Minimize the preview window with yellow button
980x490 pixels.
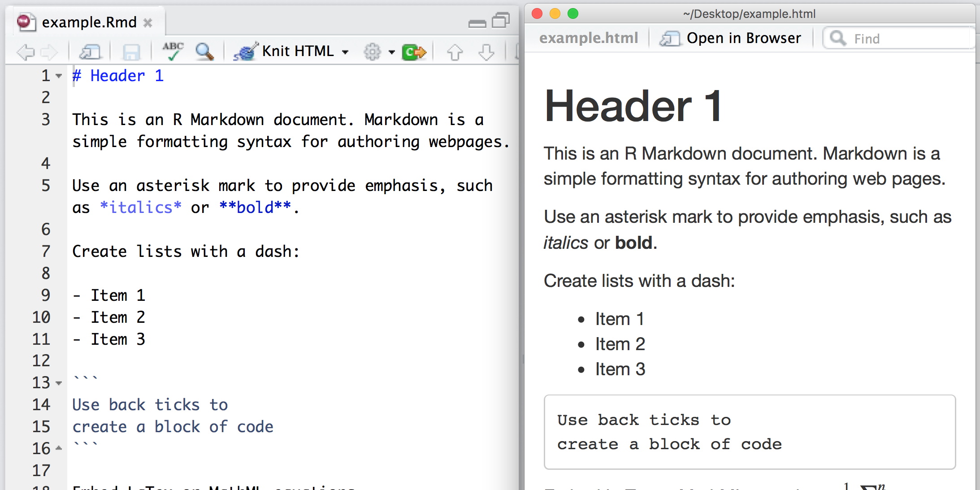point(555,13)
